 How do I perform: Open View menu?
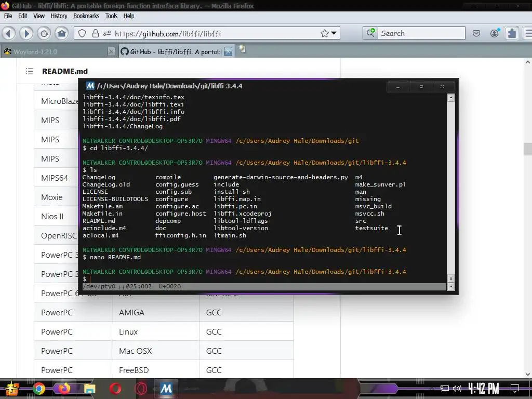(x=38, y=16)
